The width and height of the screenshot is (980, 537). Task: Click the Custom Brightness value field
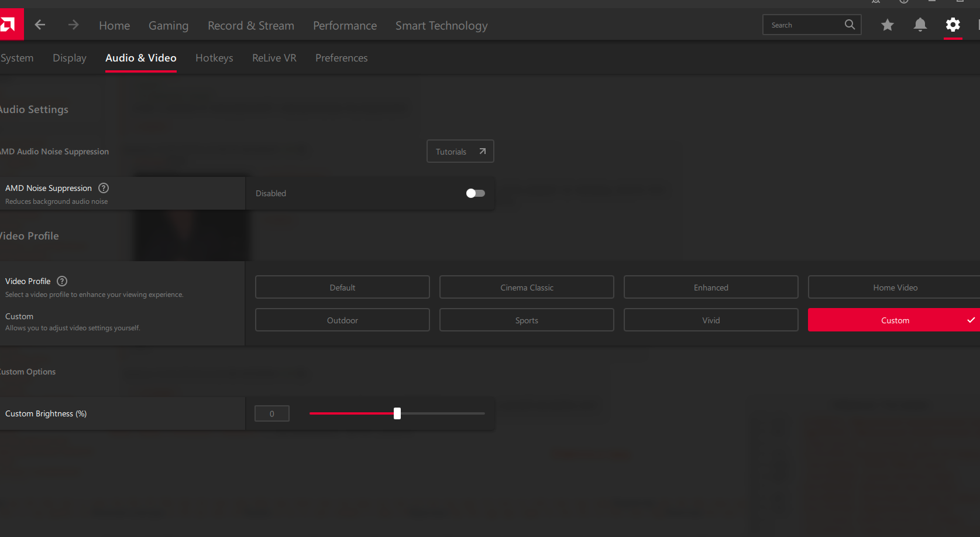click(272, 413)
